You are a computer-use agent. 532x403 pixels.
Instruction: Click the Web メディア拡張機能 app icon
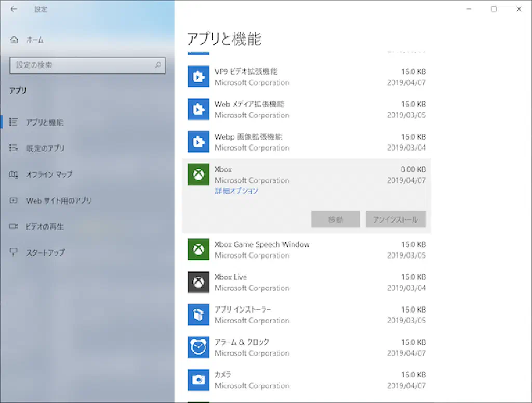(198, 110)
